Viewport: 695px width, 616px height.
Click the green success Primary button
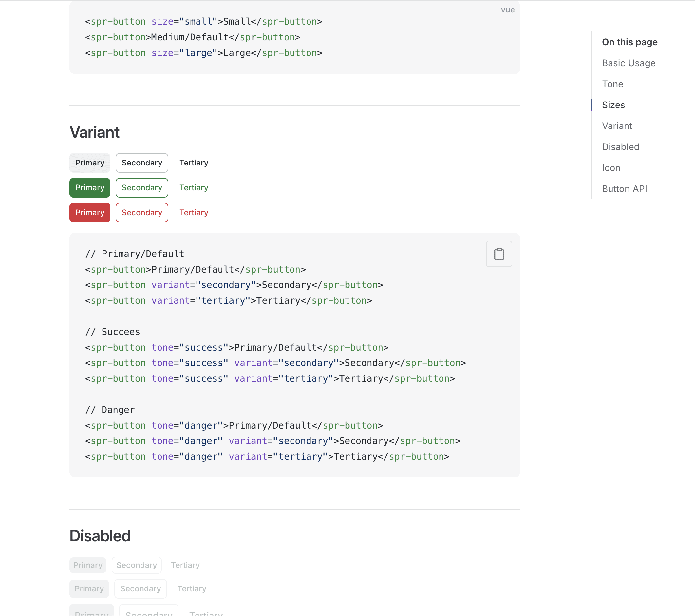point(90,187)
